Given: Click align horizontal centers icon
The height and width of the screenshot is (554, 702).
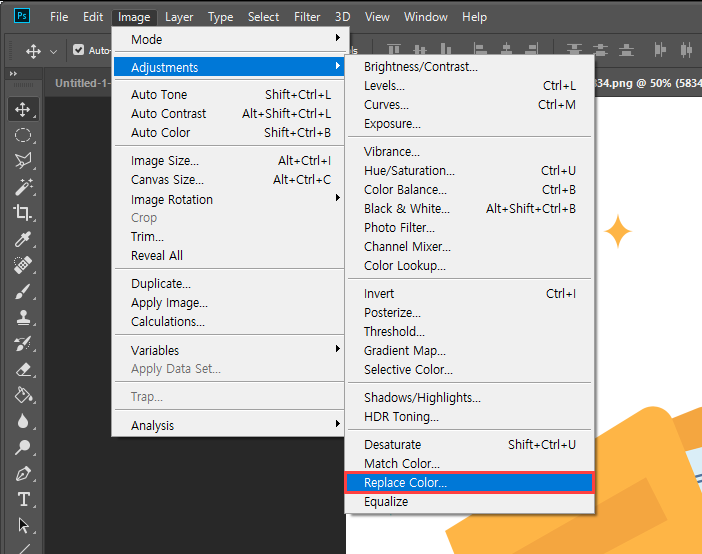Looking at the screenshot, I should coord(506,50).
